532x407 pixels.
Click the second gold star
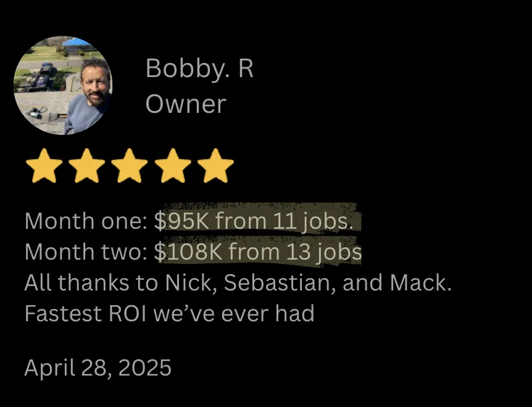[x=87, y=166]
